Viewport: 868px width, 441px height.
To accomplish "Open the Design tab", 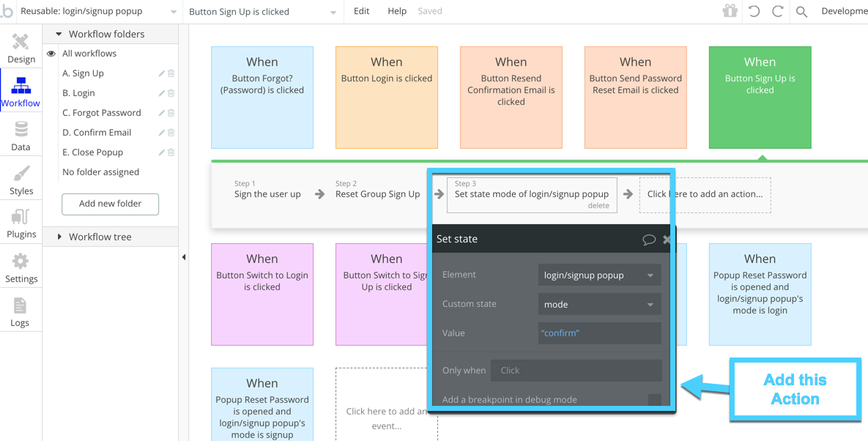I will point(21,47).
